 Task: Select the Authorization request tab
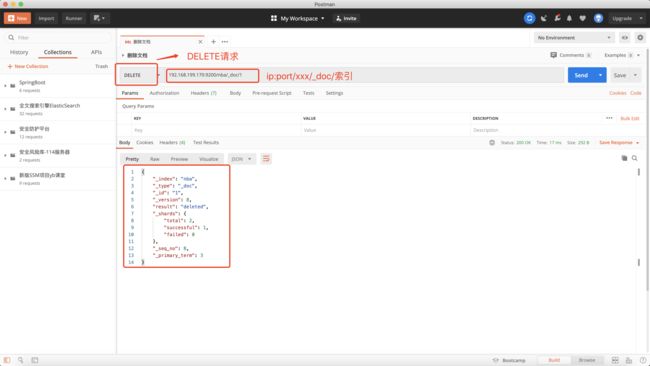coord(164,93)
